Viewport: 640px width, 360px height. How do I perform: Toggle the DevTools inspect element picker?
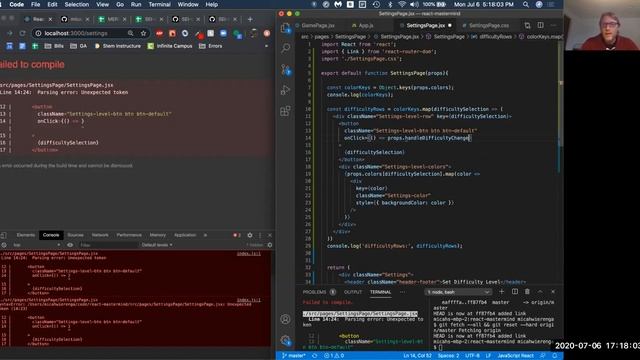point(4,235)
